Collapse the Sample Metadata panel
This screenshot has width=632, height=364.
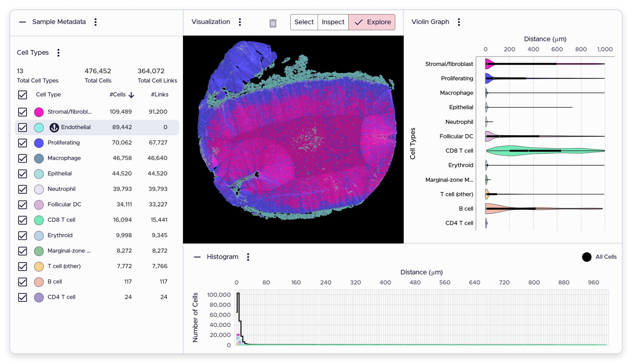(x=23, y=22)
